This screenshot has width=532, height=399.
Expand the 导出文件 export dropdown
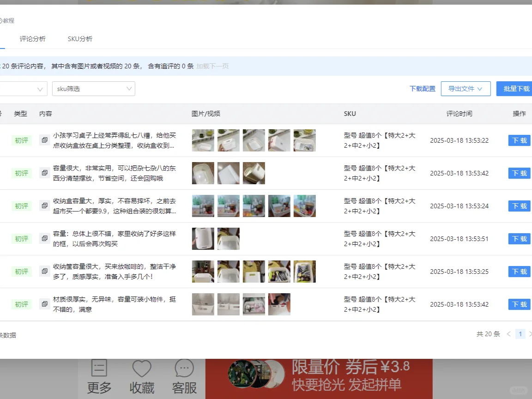pyautogui.click(x=465, y=89)
